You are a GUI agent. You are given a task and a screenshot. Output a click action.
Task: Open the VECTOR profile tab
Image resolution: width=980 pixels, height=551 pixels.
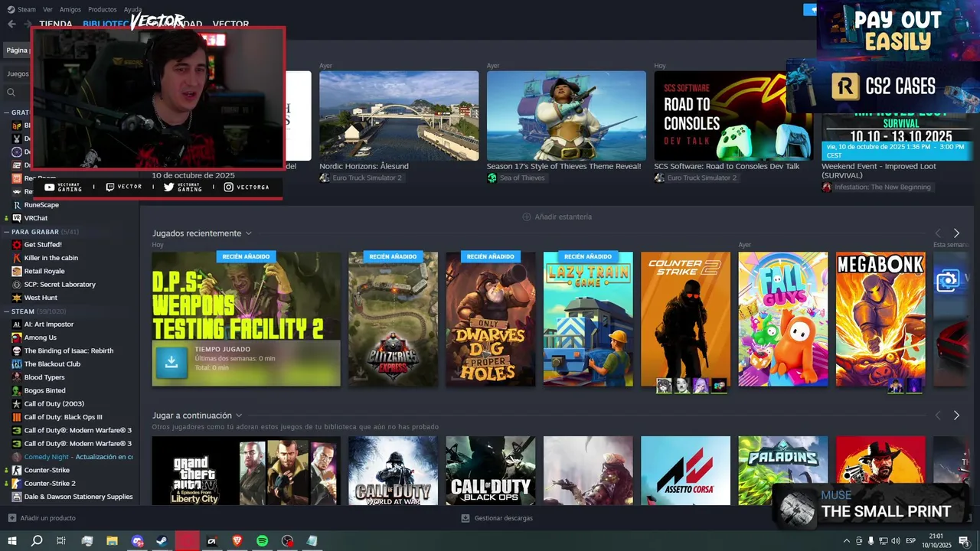pyautogui.click(x=230, y=24)
